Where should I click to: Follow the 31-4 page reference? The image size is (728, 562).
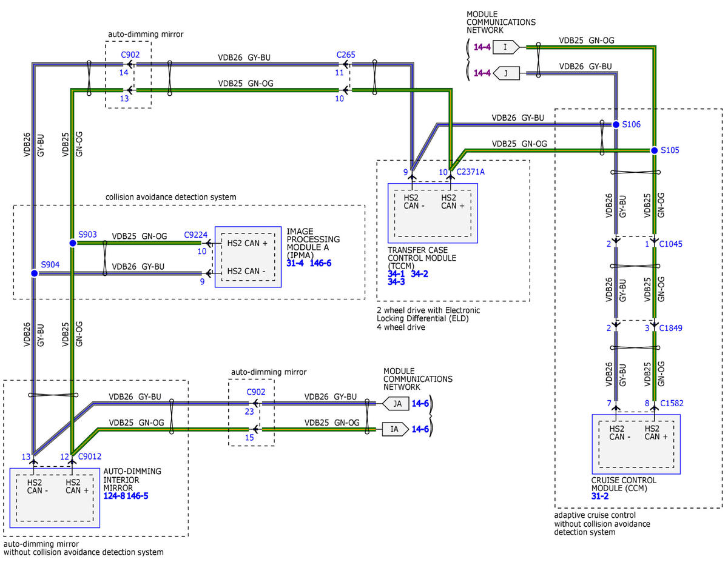295,264
